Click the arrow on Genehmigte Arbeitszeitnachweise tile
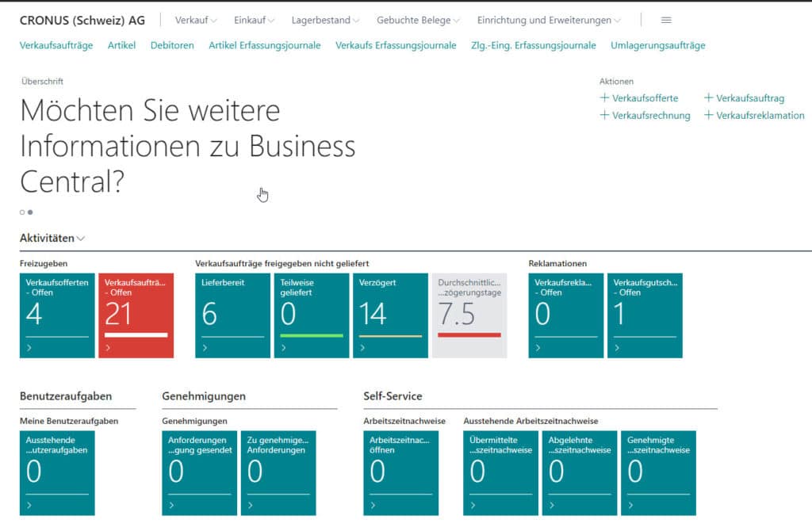Image resolution: width=812 pixels, height=531 pixels. [x=630, y=505]
